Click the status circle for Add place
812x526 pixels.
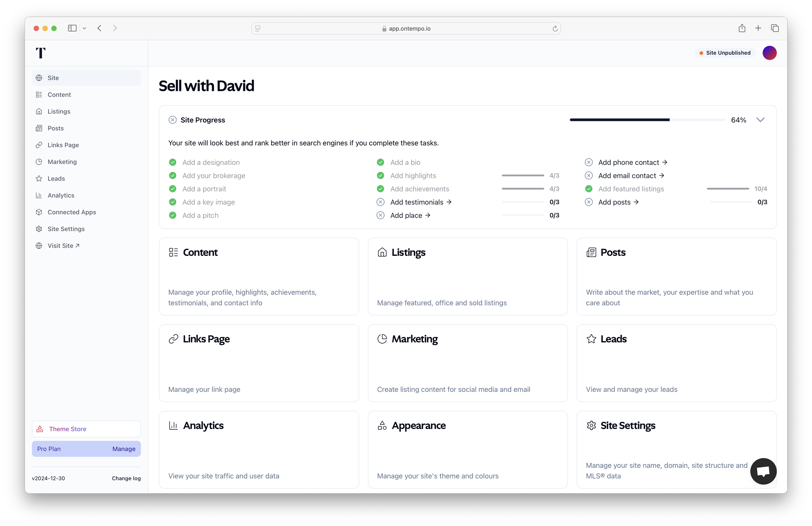(x=380, y=215)
